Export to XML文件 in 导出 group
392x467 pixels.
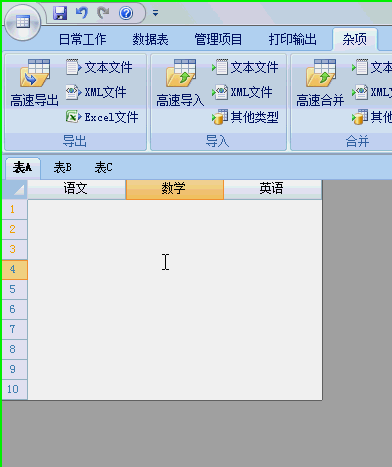[x=96, y=92]
